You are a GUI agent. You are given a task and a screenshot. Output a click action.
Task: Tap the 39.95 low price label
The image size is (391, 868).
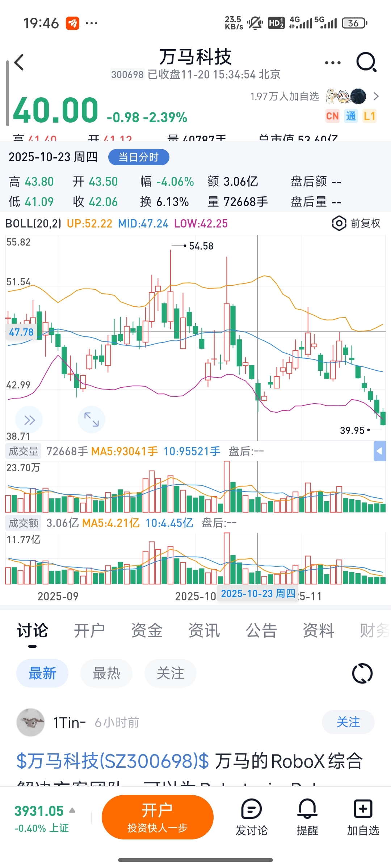point(352,430)
